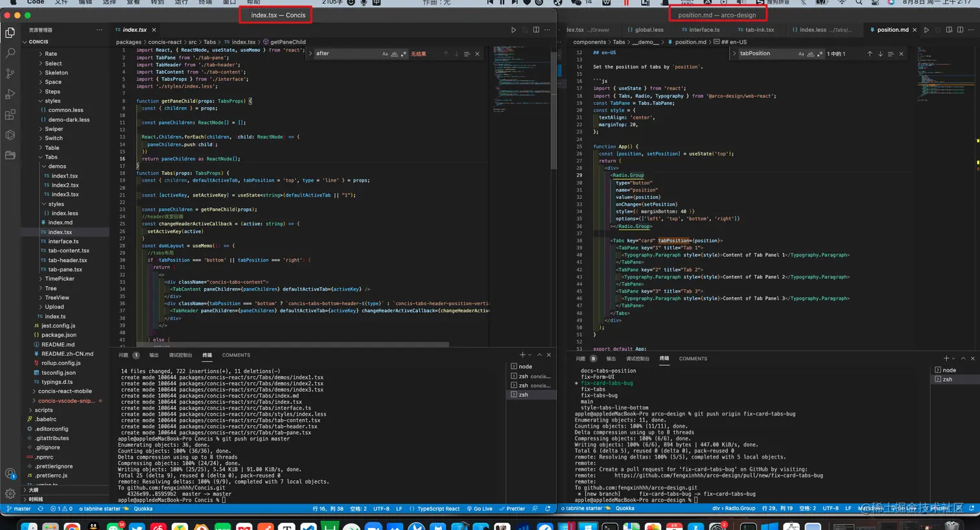Open the Search view in activity bar
Screen dimensions: 980x530
pyautogui.click(x=10, y=53)
